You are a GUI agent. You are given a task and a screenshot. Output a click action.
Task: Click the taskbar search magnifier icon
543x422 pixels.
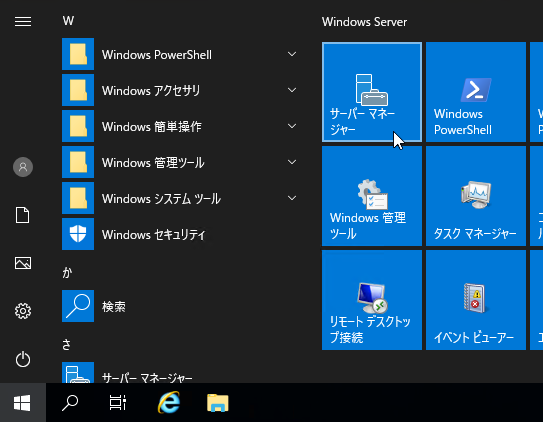(70, 403)
